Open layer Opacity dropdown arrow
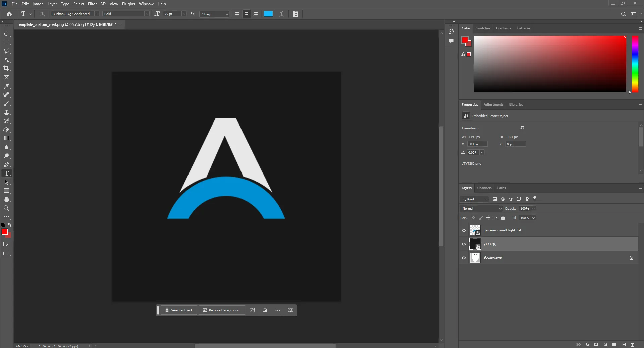The width and height of the screenshot is (644, 348). coord(534,209)
